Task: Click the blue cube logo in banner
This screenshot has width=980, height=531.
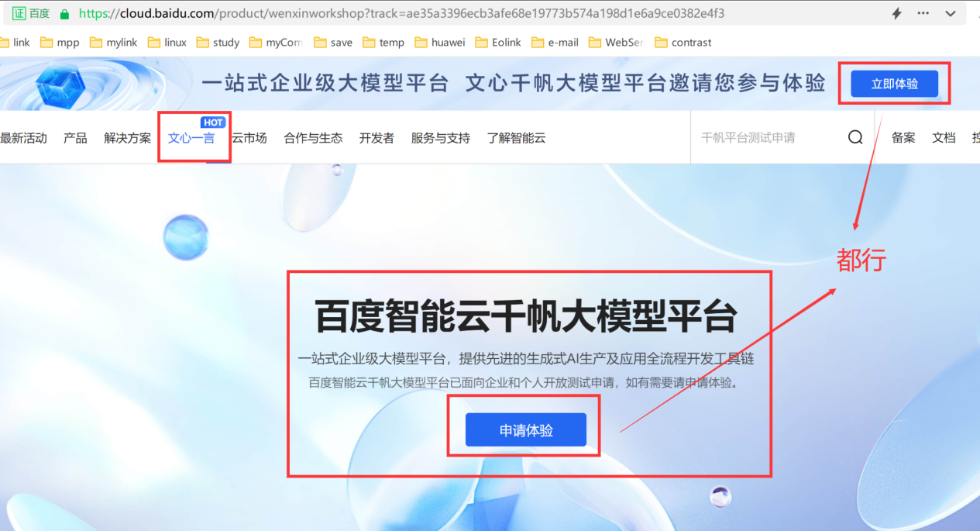Action: tap(60, 84)
